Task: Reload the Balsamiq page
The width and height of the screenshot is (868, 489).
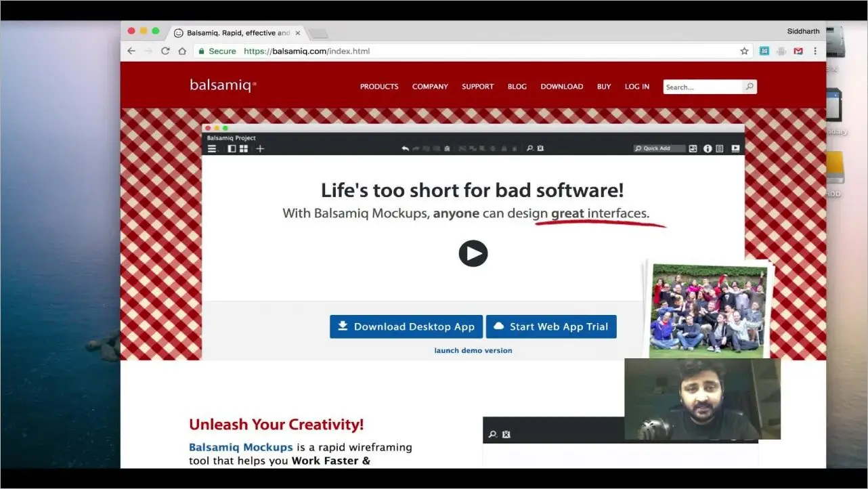Action: pyautogui.click(x=165, y=51)
